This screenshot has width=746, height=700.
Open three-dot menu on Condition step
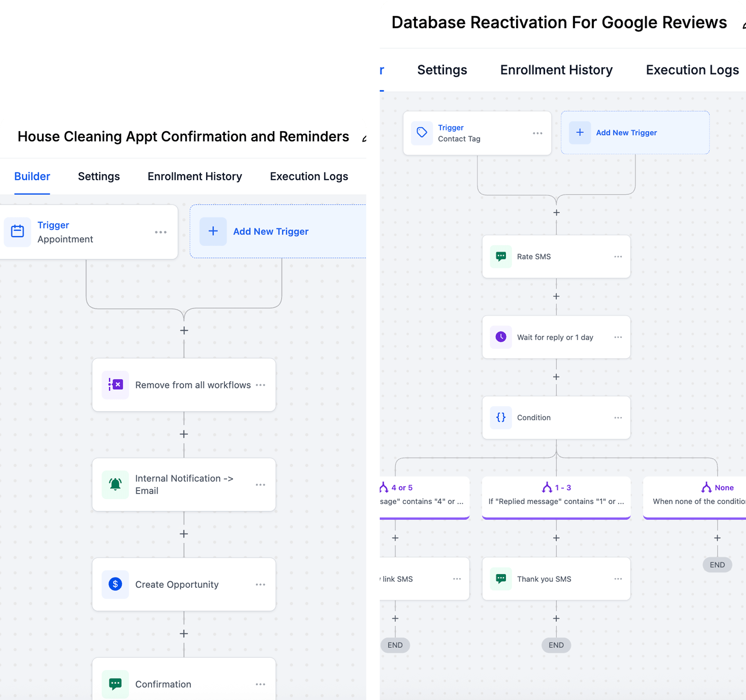tap(618, 418)
